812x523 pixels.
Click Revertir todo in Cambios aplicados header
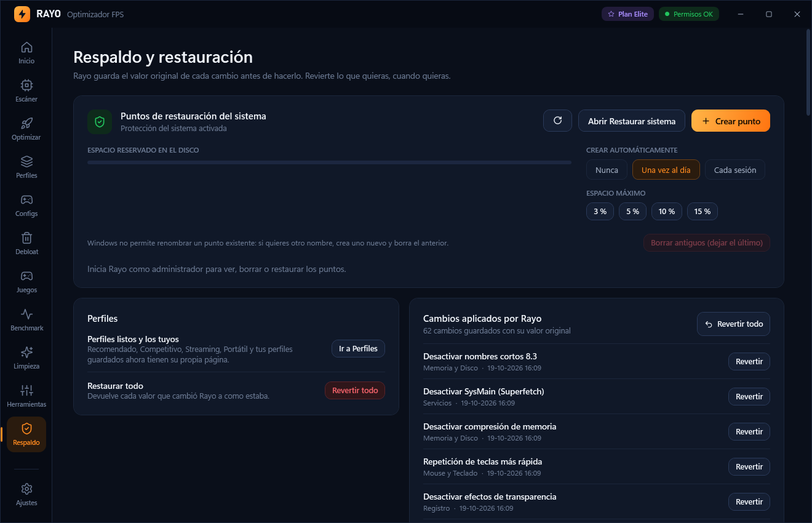pos(733,324)
